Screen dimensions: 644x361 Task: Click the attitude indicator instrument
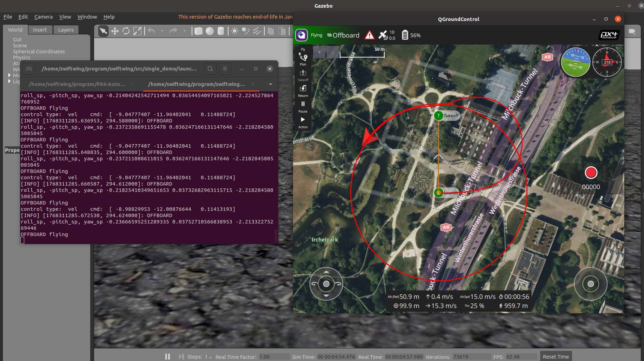point(576,62)
